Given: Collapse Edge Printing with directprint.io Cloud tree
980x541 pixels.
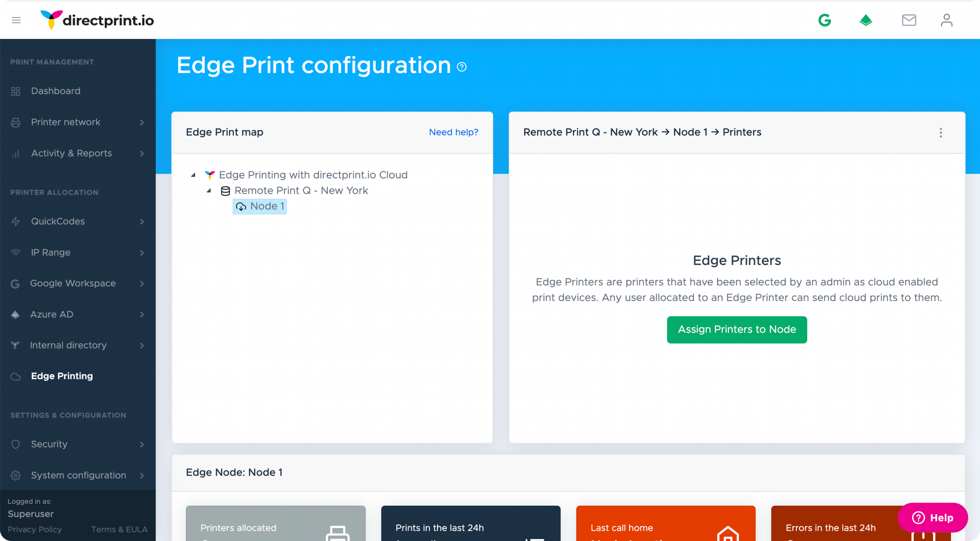Looking at the screenshot, I should 193,175.
